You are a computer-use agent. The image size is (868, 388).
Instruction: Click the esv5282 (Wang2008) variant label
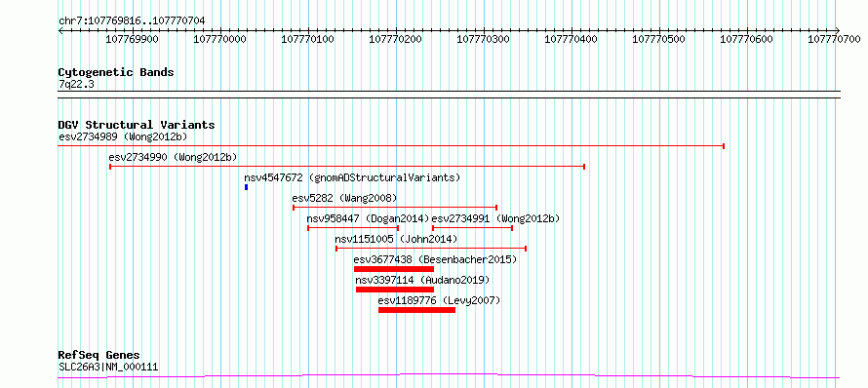[x=344, y=198]
